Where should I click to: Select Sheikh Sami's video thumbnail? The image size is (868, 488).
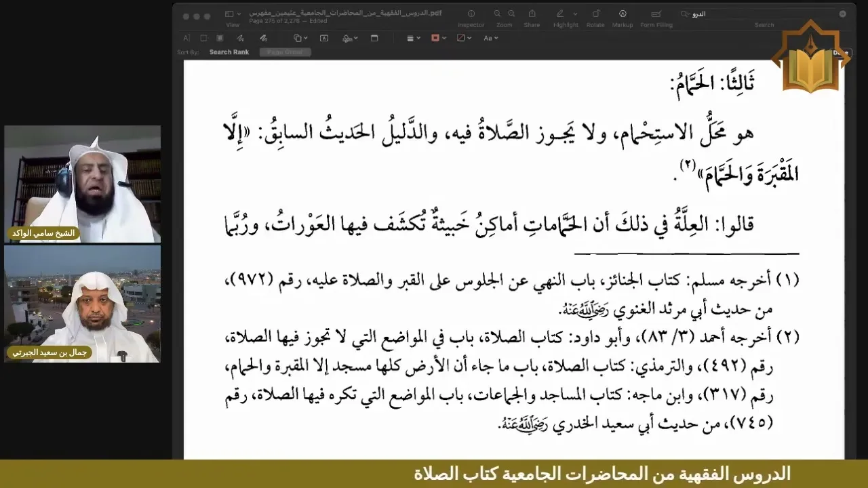83,184
